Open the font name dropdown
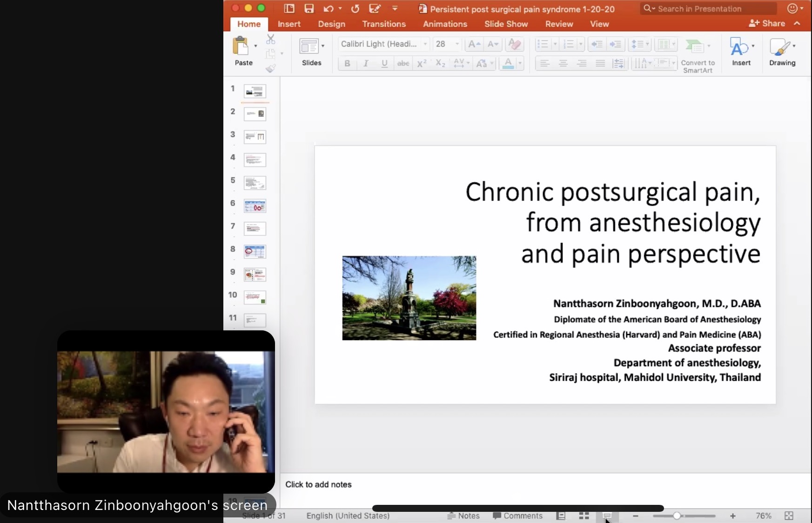The image size is (812, 523). coord(425,44)
